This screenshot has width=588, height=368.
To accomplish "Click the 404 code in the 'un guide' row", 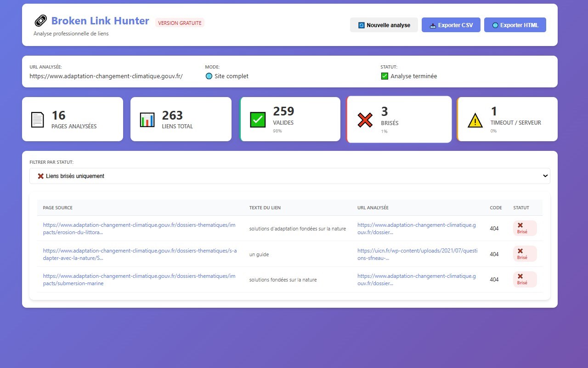I will (x=494, y=254).
